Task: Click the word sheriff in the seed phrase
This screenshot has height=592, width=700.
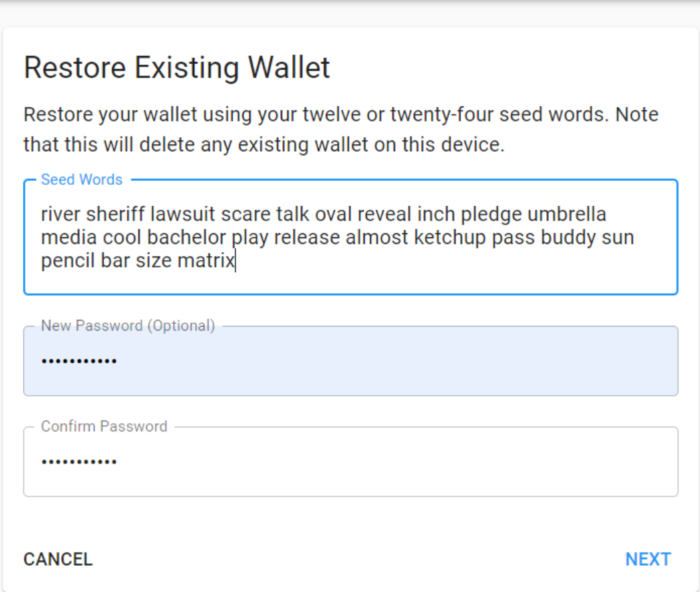Action: pyautogui.click(x=118, y=214)
